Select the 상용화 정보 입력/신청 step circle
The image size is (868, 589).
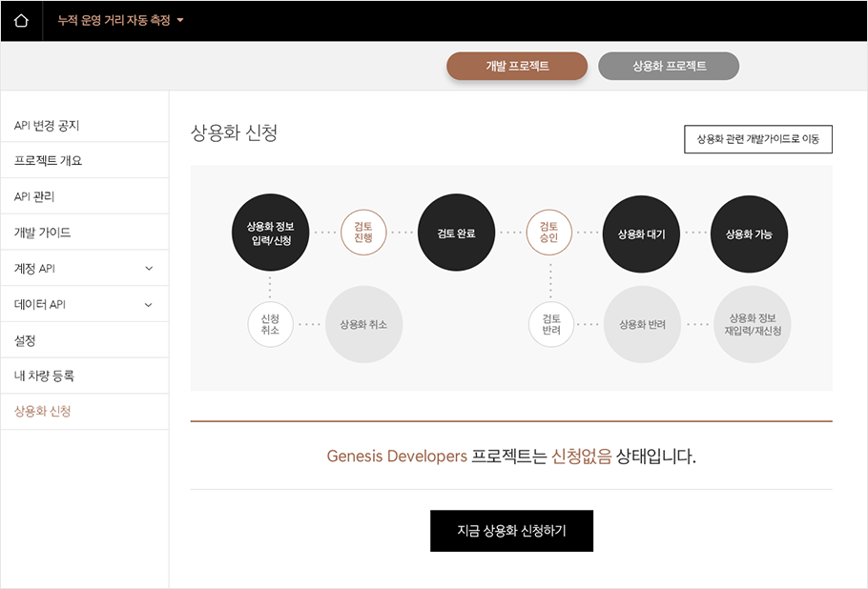pos(270,234)
